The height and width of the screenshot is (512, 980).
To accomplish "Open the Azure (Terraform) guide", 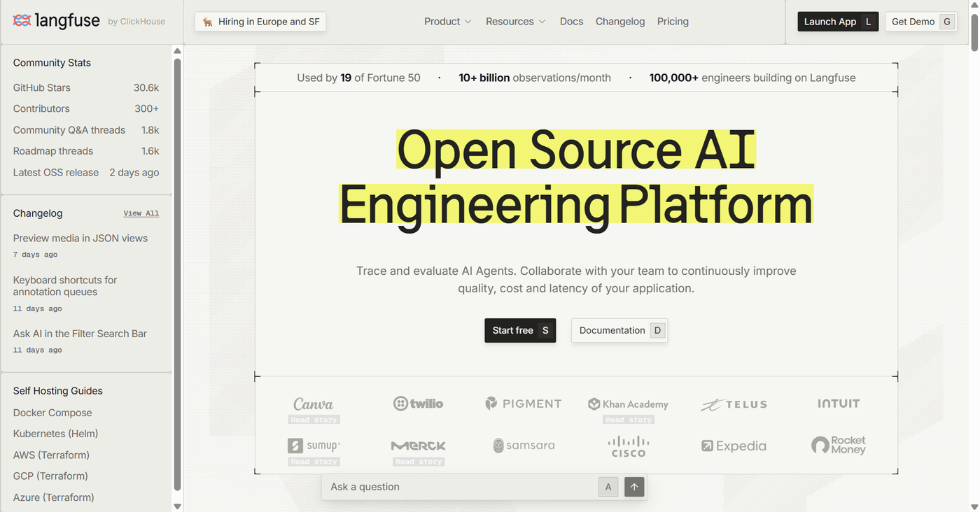I will tap(53, 497).
